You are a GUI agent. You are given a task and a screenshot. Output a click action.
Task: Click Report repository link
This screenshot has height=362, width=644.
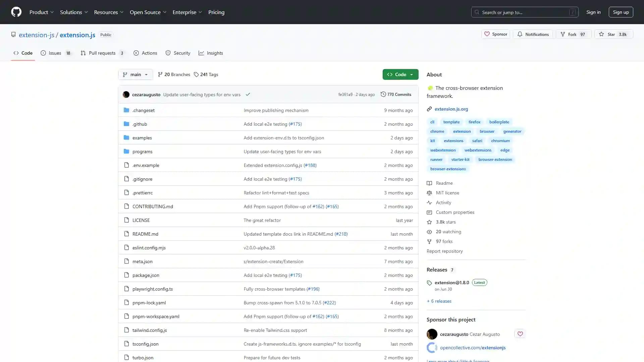click(x=444, y=251)
